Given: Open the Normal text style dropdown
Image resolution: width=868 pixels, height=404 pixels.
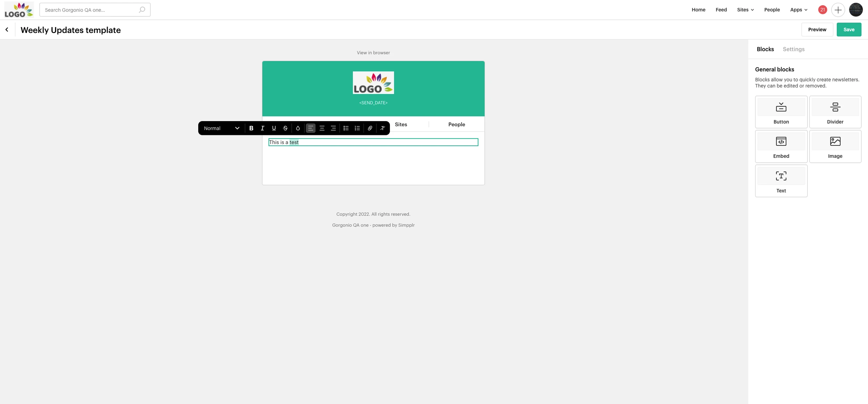Looking at the screenshot, I should click(222, 128).
